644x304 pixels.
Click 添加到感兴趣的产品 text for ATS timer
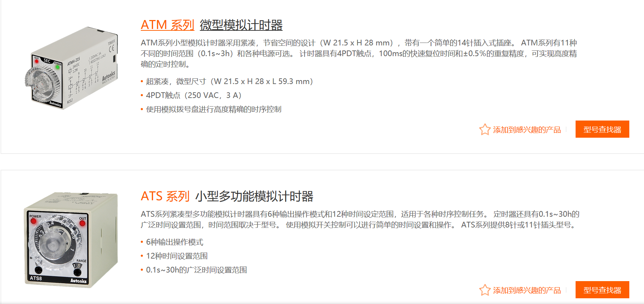(x=527, y=290)
